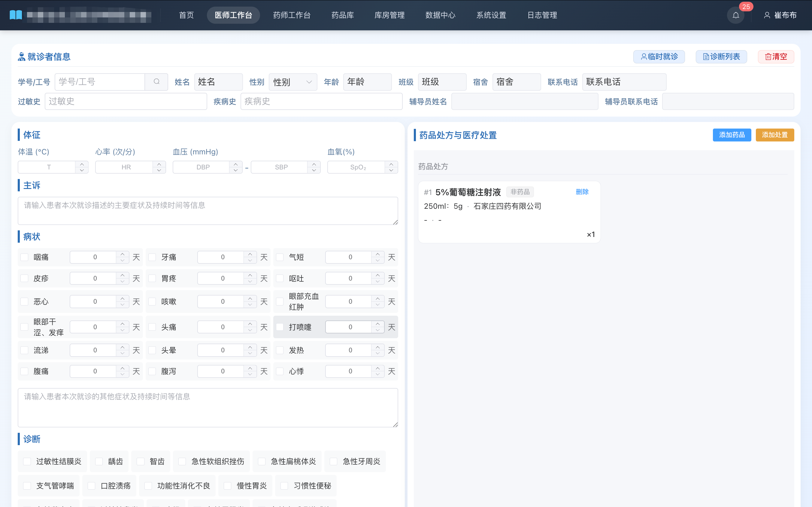Decrease 腹泻 days with down arrow

click(x=250, y=374)
